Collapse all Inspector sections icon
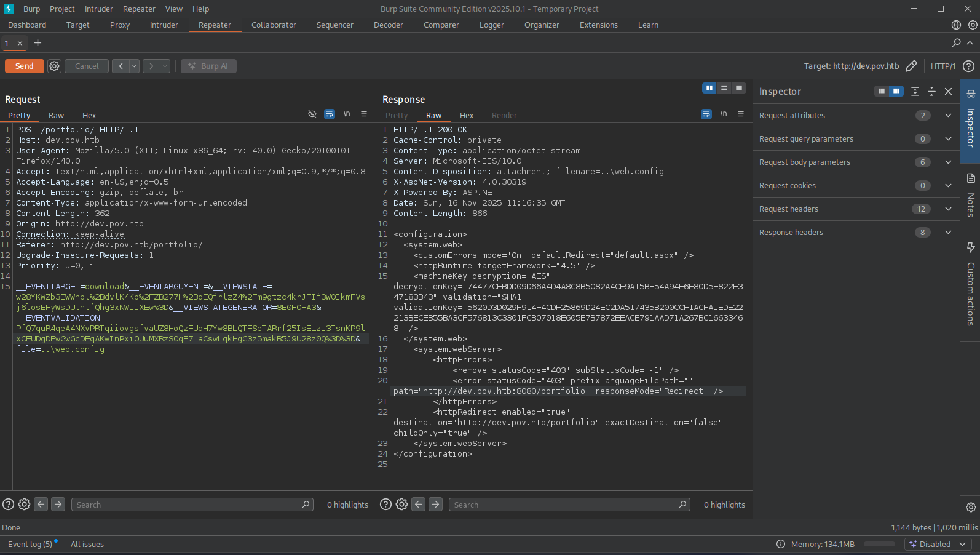 (x=931, y=91)
